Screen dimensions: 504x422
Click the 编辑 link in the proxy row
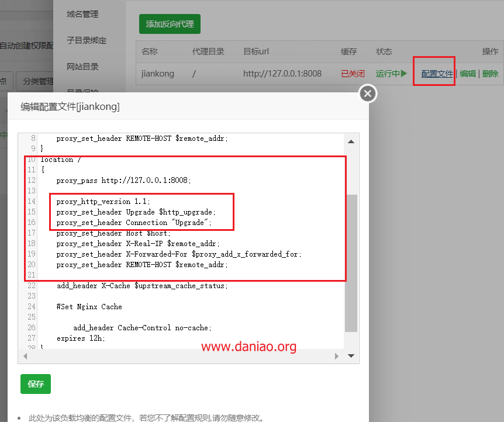click(x=468, y=74)
